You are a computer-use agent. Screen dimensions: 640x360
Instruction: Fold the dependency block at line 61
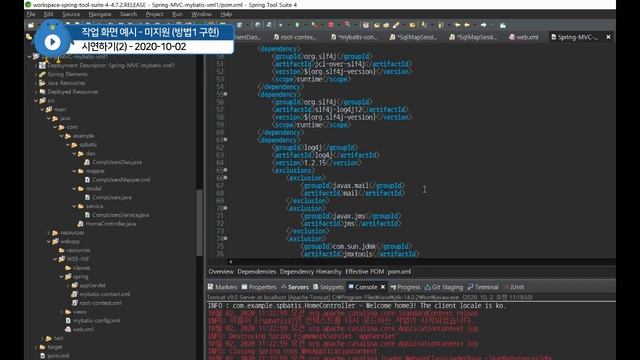[226, 140]
